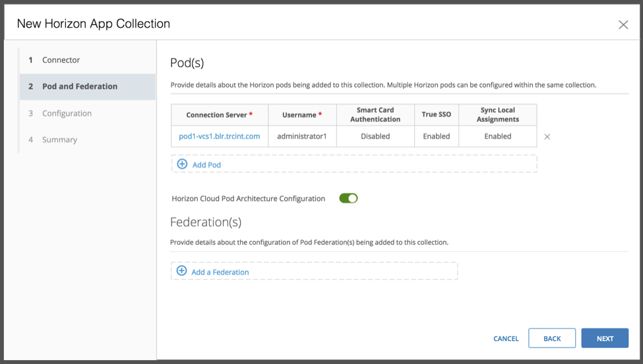Close the New Horizon App Collection dialog
643x364 pixels.
623,24
